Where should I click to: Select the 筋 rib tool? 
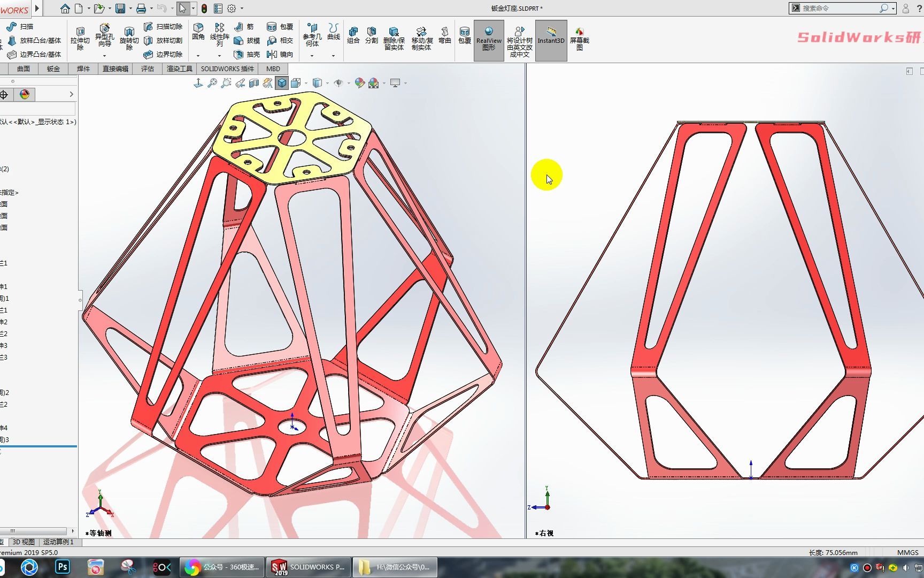[244, 26]
